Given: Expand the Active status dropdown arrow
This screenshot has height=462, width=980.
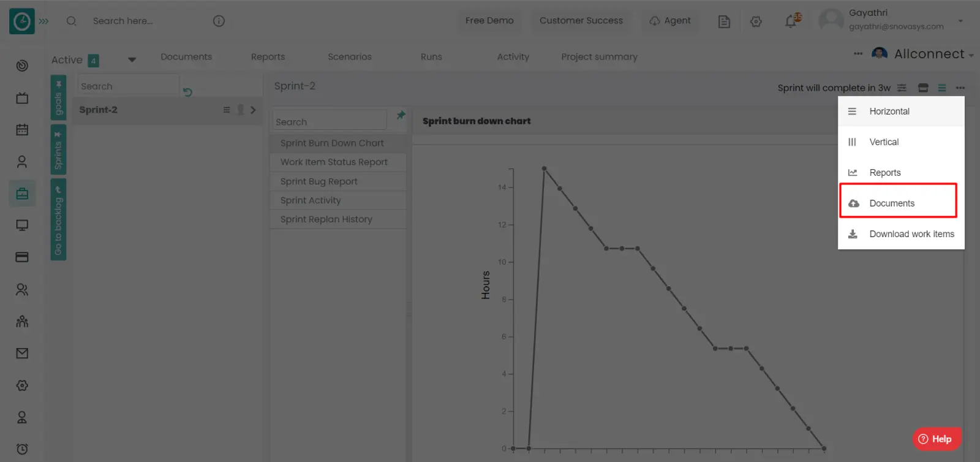Looking at the screenshot, I should pos(132,59).
